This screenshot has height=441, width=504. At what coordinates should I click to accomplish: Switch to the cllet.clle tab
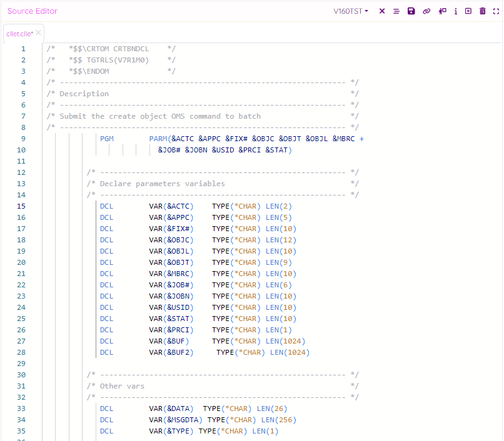click(x=19, y=34)
